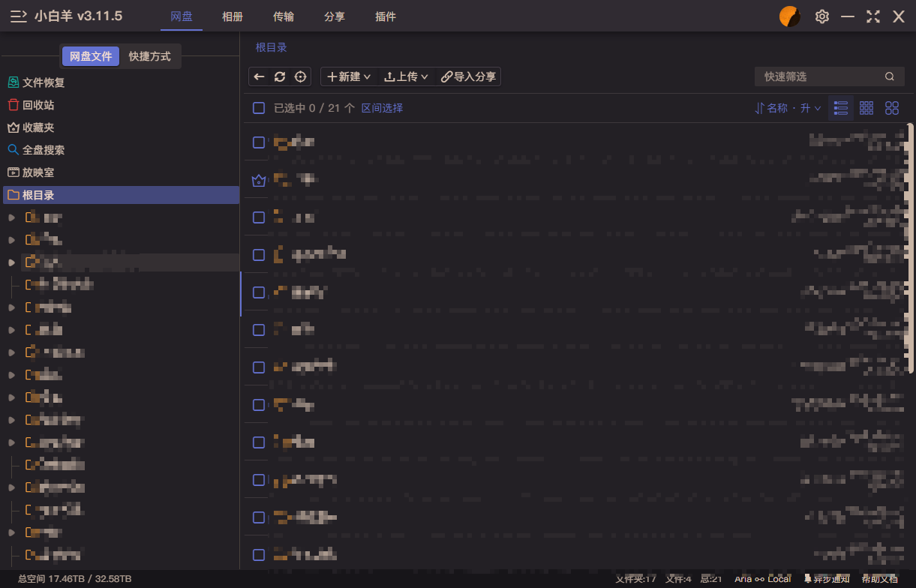Switch to large grid view icon
The width and height of the screenshot is (916, 588).
click(892, 108)
